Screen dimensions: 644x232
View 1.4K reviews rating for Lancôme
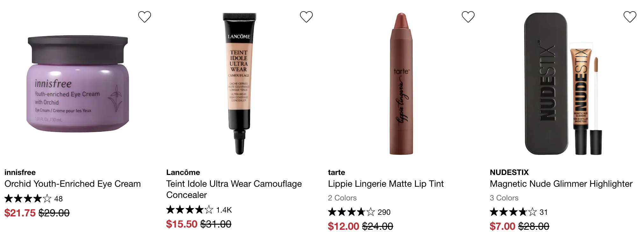click(199, 210)
